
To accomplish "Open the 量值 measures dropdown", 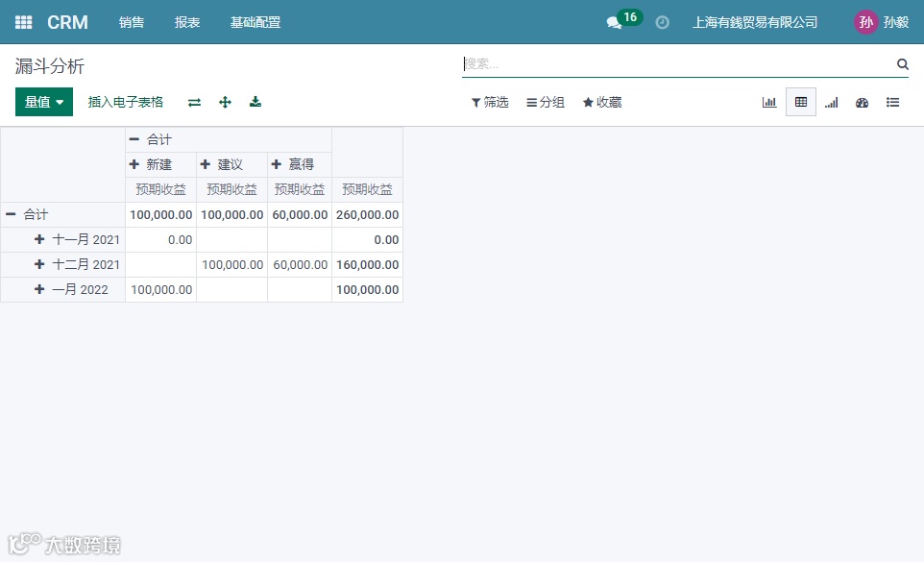I will point(44,102).
